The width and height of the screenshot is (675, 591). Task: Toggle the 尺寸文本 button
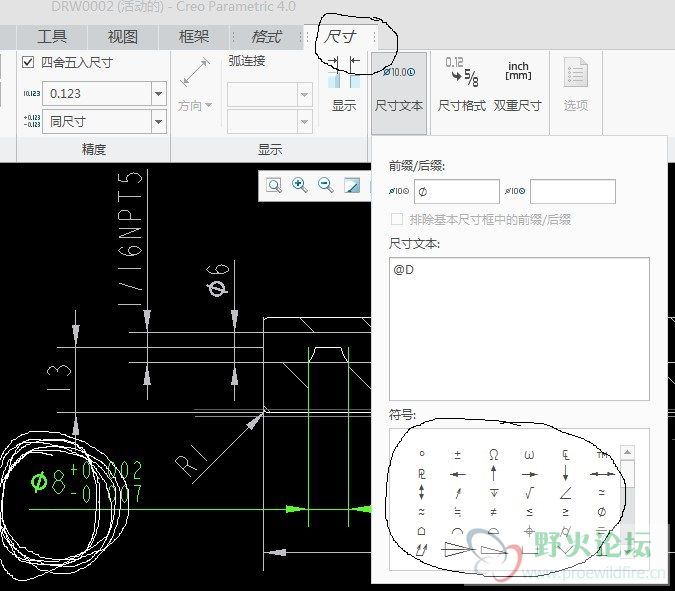coord(399,93)
